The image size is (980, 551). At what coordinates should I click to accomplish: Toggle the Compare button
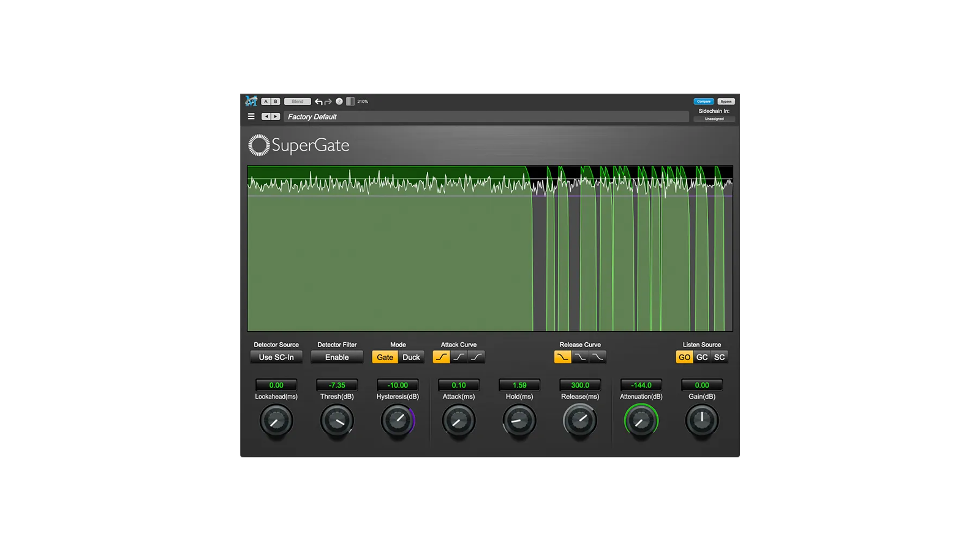pyautogui.click(x=704, y=102)
